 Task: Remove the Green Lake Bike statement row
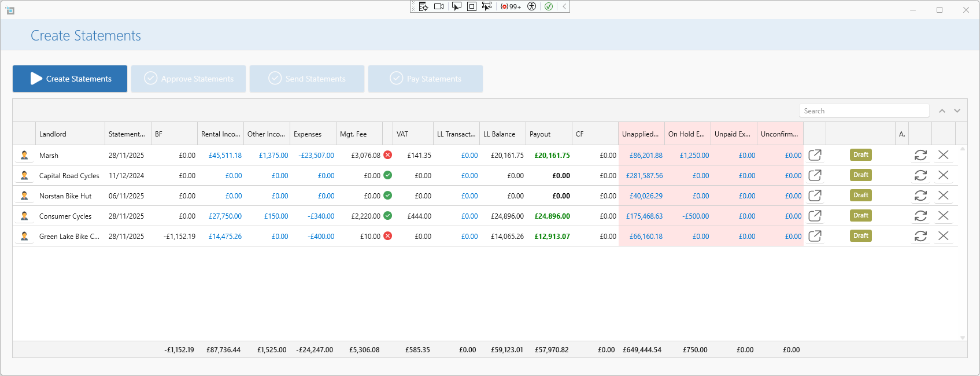click(x=943, y=236)
